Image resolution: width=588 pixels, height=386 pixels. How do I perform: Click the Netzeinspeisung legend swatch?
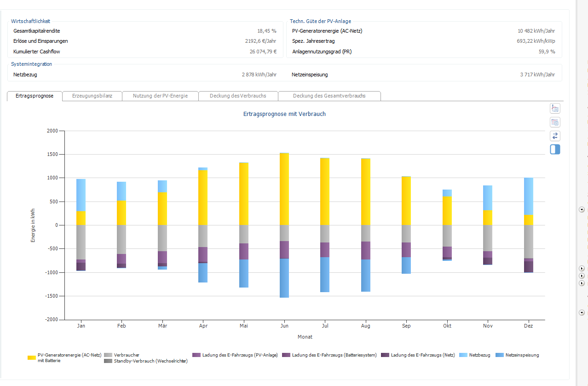point(500,355)
